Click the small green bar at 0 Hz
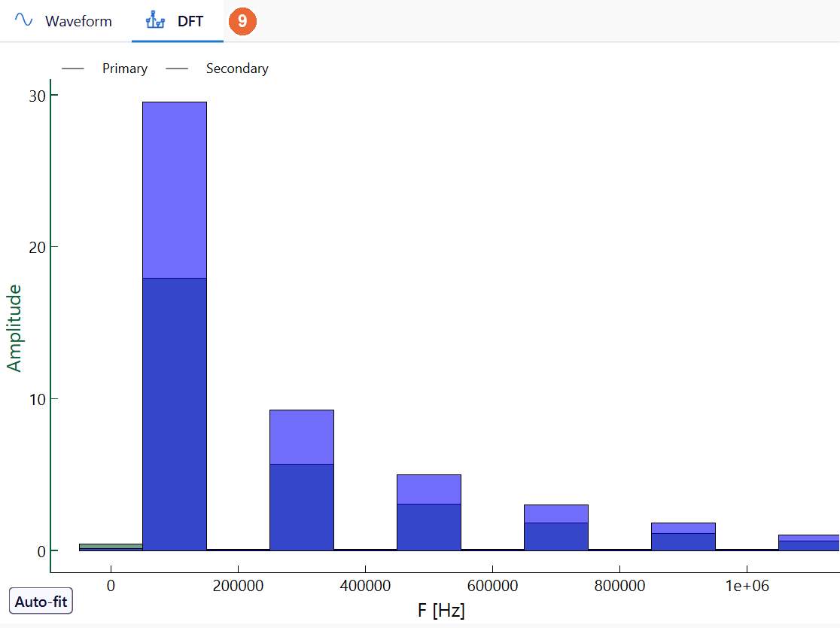 coord(111,547)
